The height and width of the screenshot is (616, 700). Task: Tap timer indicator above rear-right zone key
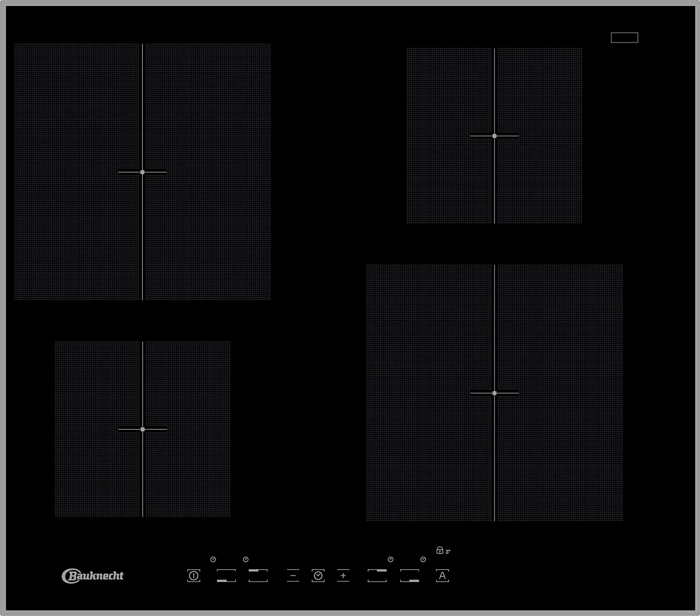(391, 559)
